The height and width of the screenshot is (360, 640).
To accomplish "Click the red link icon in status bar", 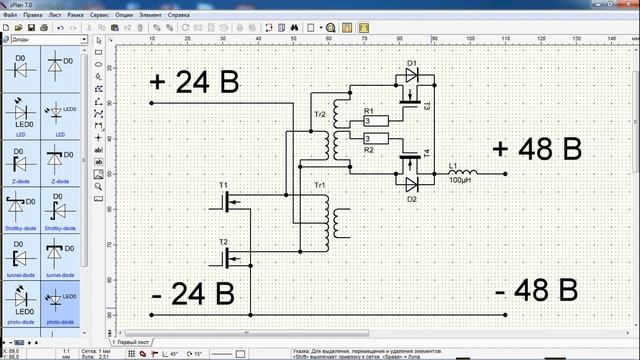I will [x=143, y=353].
